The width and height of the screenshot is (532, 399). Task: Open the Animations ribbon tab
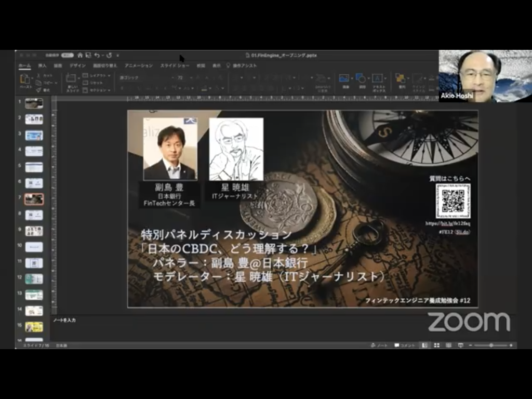tap(138, 65)
